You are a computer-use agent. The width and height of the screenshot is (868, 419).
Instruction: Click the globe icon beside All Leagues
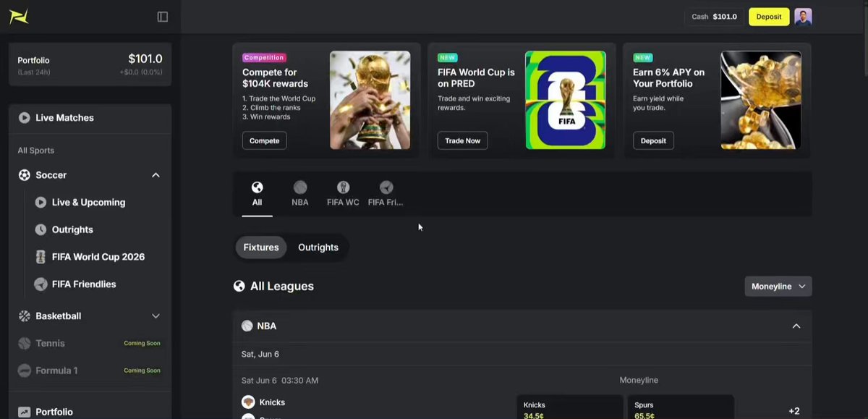click(x=239, y=286)
